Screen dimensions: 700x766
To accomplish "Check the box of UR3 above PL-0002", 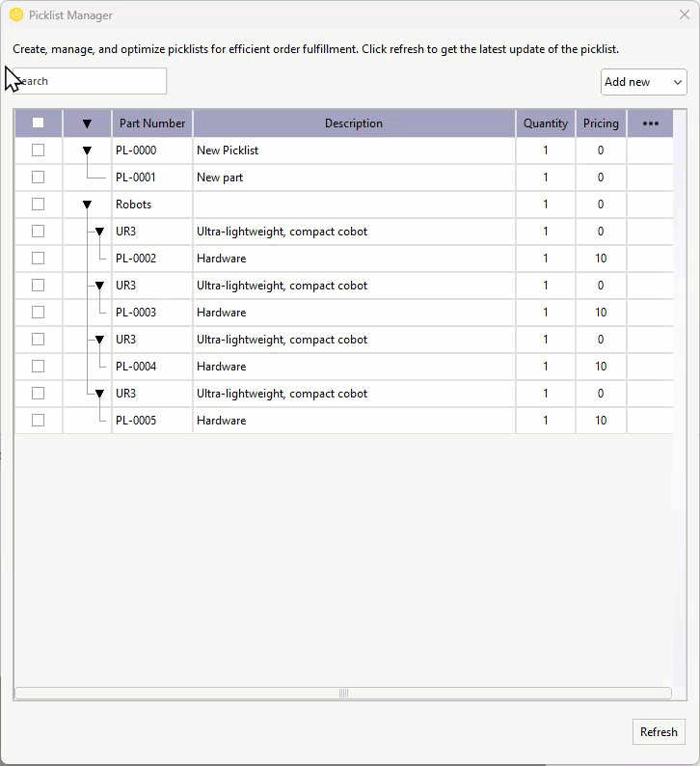I will tap(38, 232).
